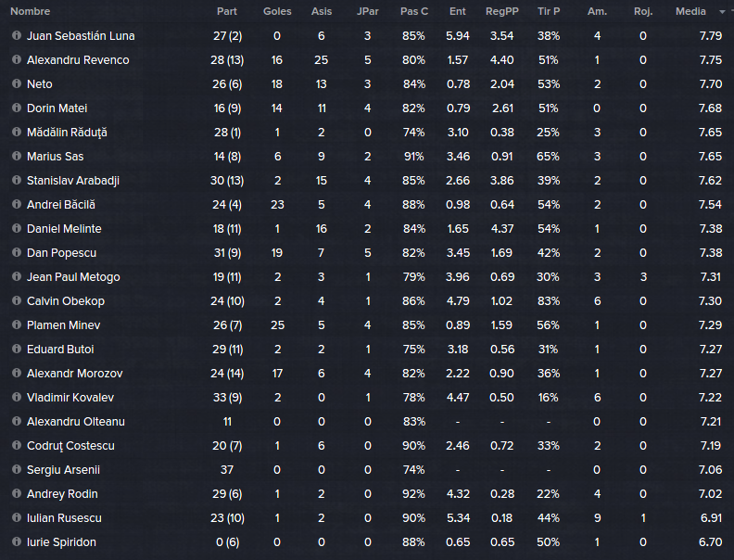Sort players by Goles column header
The image size is (734, 560).
click(276, 12)
